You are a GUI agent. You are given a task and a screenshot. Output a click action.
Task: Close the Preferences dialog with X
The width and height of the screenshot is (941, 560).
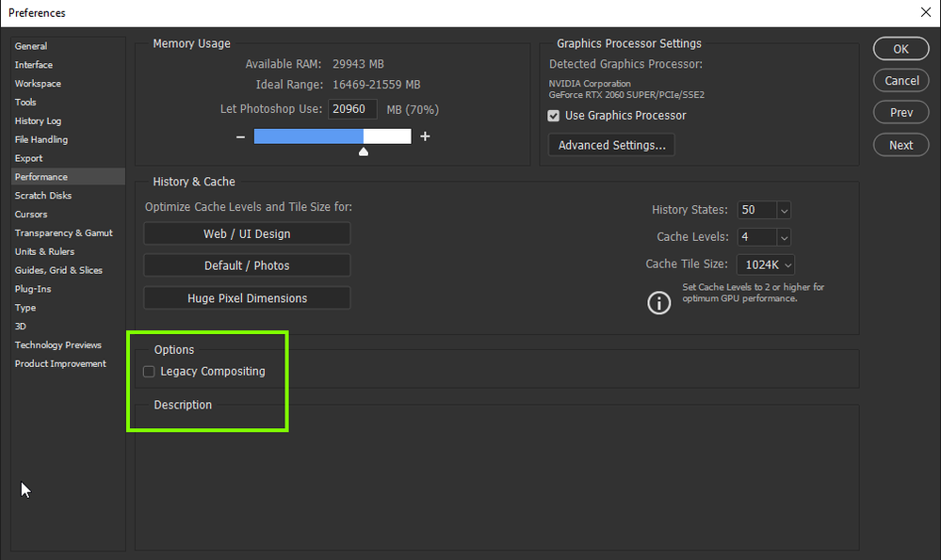coord(926,12)
